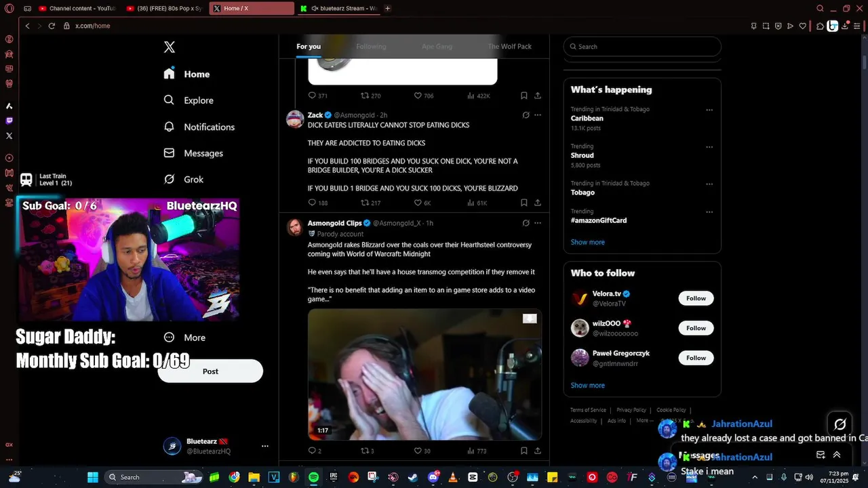Viewport: 868px width, 488px height.
Task: Click the X search box
Action: [x=642, y=47]
